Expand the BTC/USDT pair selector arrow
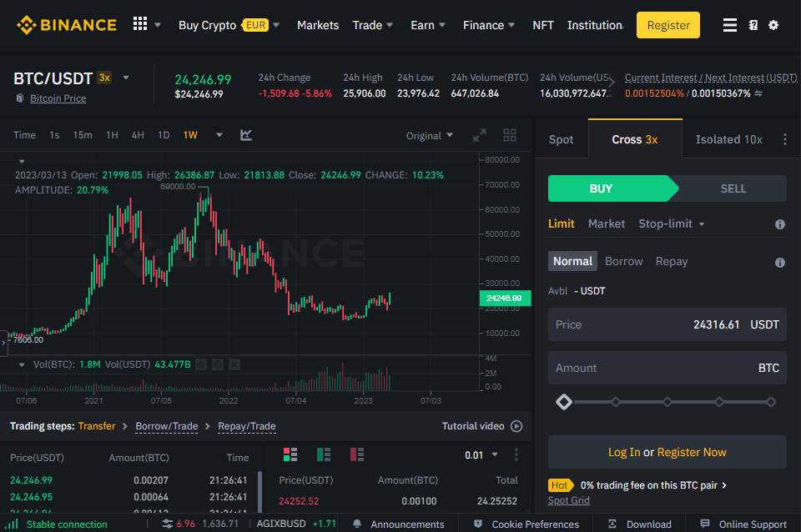This screenshot has width=801, height=532. [126, 78]
